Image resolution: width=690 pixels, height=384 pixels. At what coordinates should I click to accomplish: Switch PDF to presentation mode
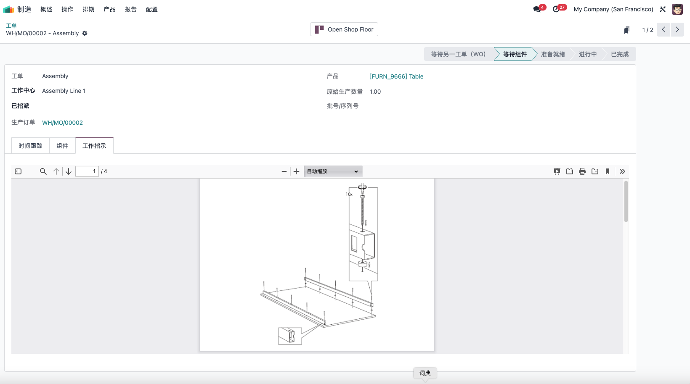(x=557, y=171)
